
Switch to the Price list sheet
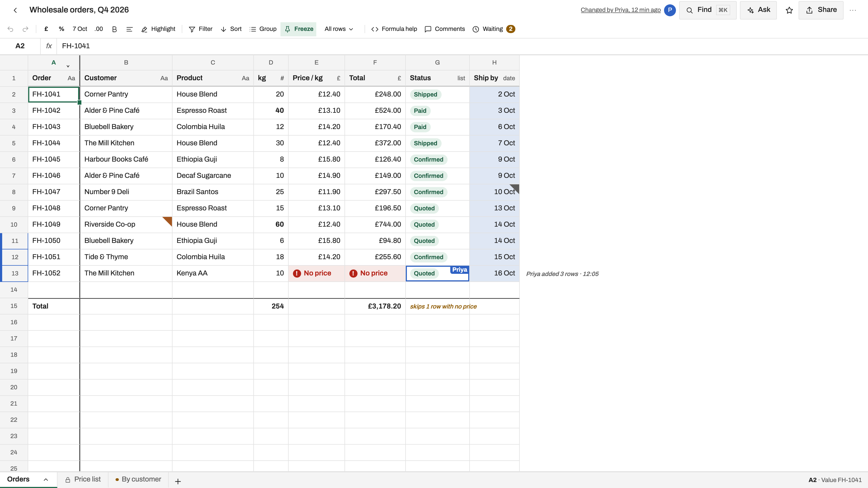tap(83, 480)
